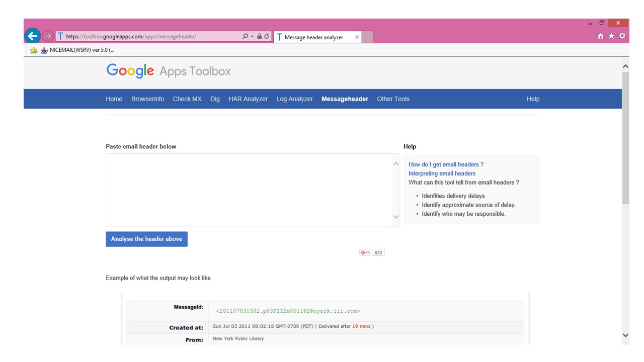Click text area scroll up arrow
The image size is (644, 362).
[396, 164]
